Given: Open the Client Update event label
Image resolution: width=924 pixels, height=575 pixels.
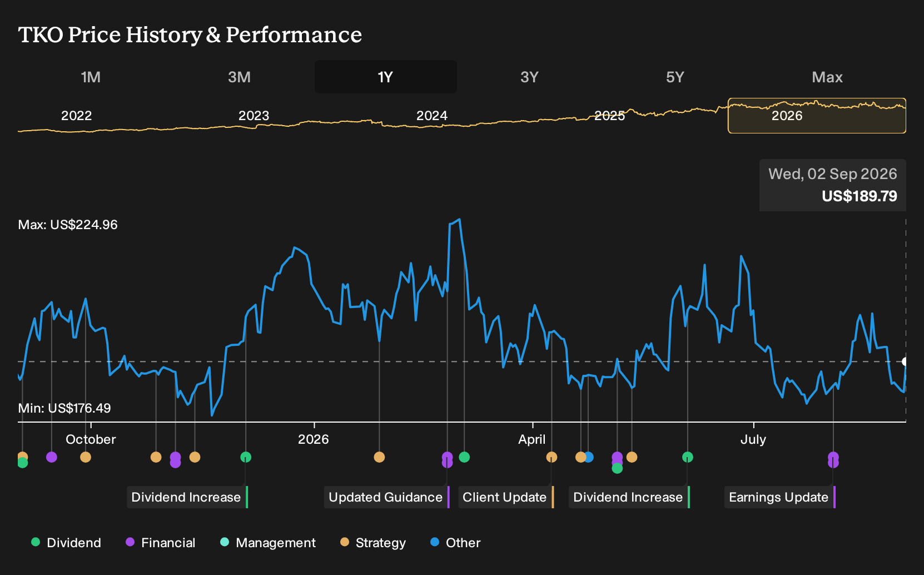Looking at the screenshot, I should pos(506,497).
